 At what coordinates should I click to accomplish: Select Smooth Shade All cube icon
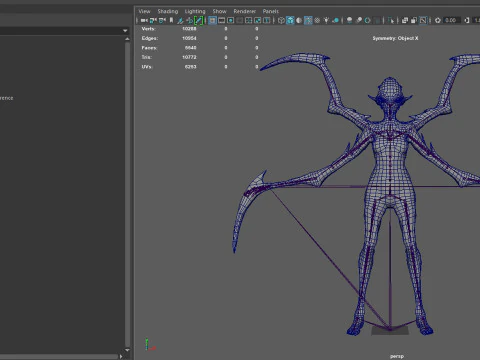tap(290, 21)
